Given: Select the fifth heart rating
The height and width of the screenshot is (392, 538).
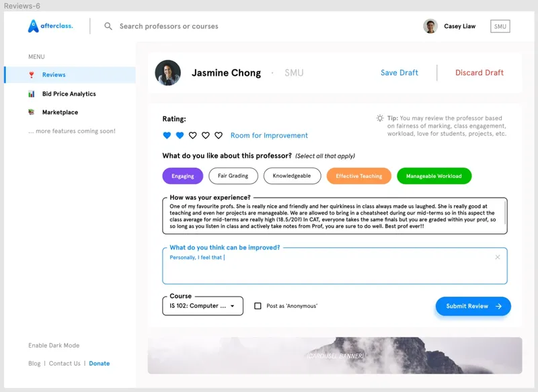Looking at the screenshot, I should coord(219,135).
